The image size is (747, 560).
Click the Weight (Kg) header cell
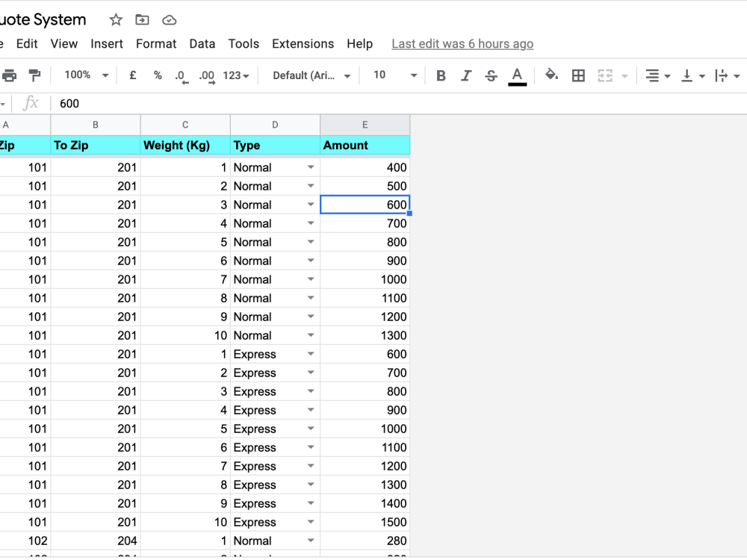point(185,146)
